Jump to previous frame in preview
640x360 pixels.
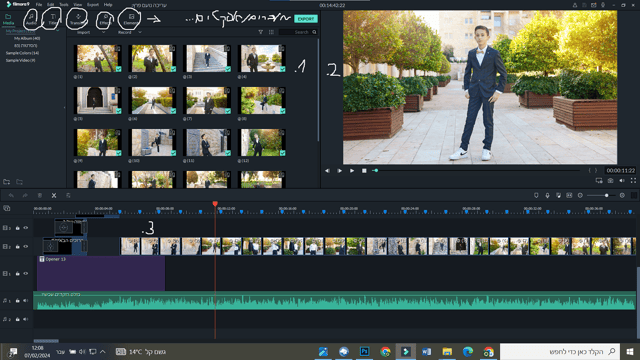point(327,171)
